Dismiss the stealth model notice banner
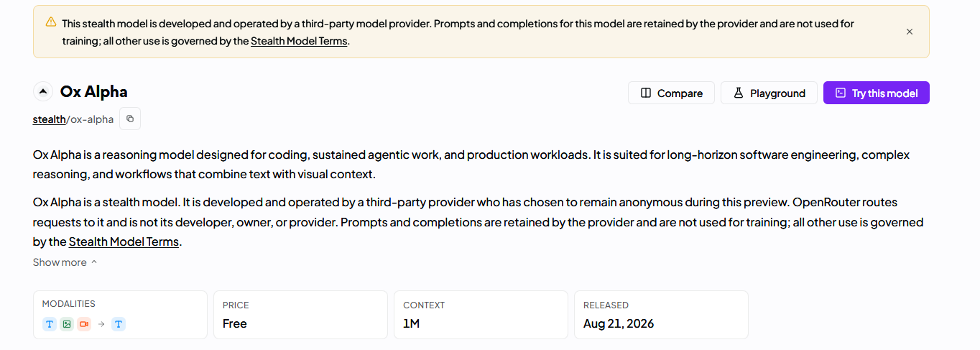Viewport: 980px width, 350px height. (910, 32)
